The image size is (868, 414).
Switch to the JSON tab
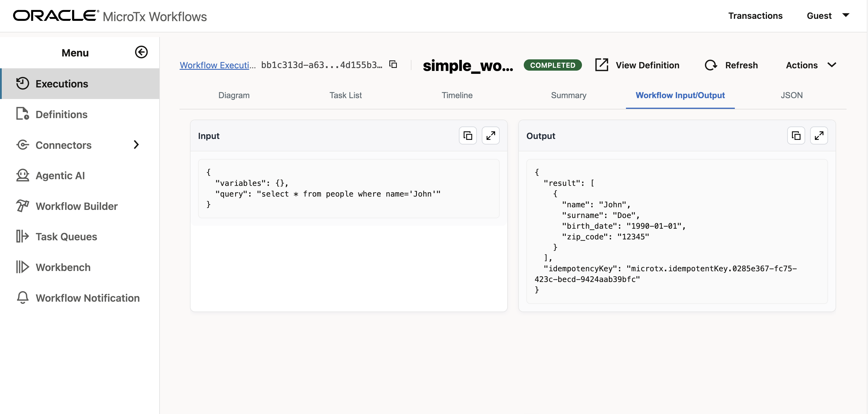[792, 95]
